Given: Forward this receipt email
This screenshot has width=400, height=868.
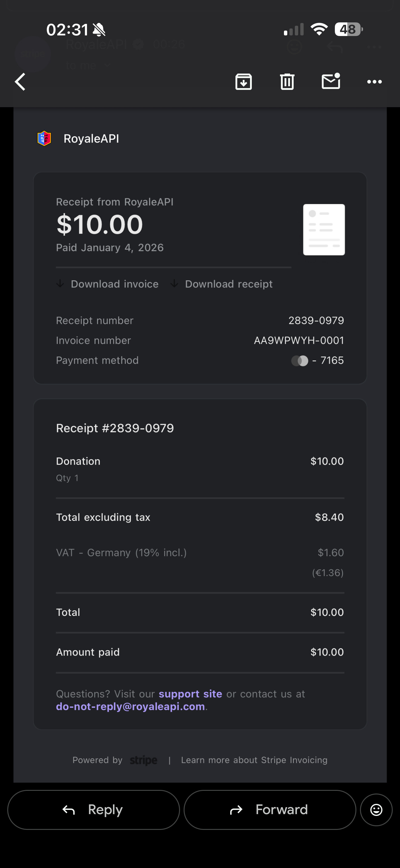Looking at the screenshot, I should point(269,810).
